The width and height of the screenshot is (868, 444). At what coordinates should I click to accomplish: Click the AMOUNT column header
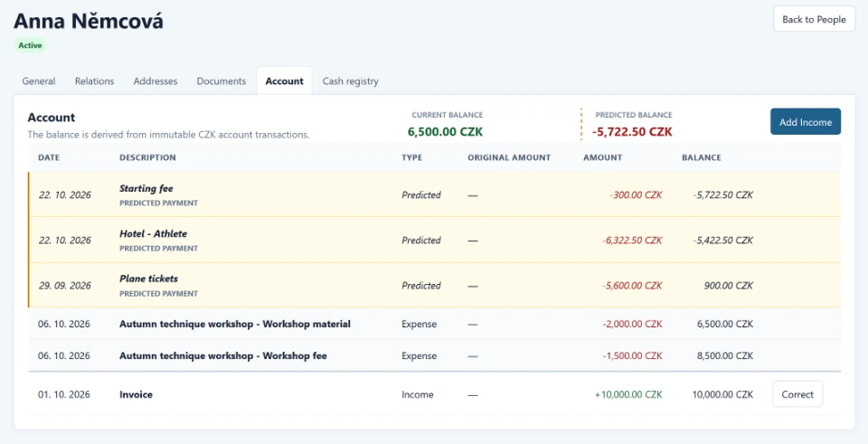603,157
